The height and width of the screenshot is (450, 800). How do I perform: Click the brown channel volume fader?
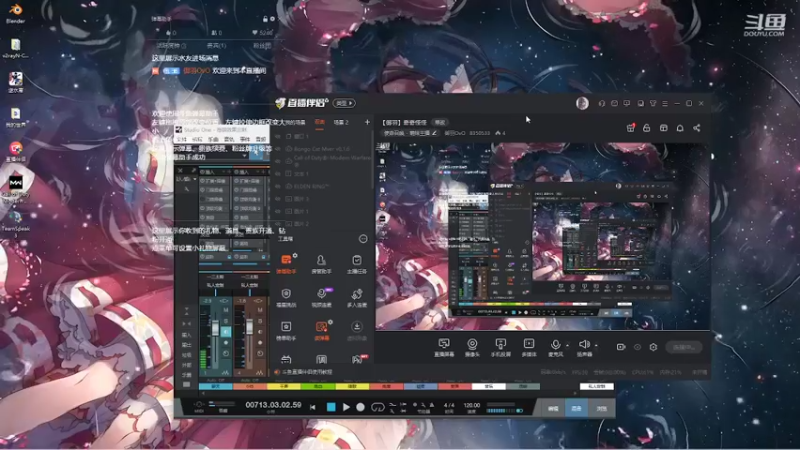[249, 327]
